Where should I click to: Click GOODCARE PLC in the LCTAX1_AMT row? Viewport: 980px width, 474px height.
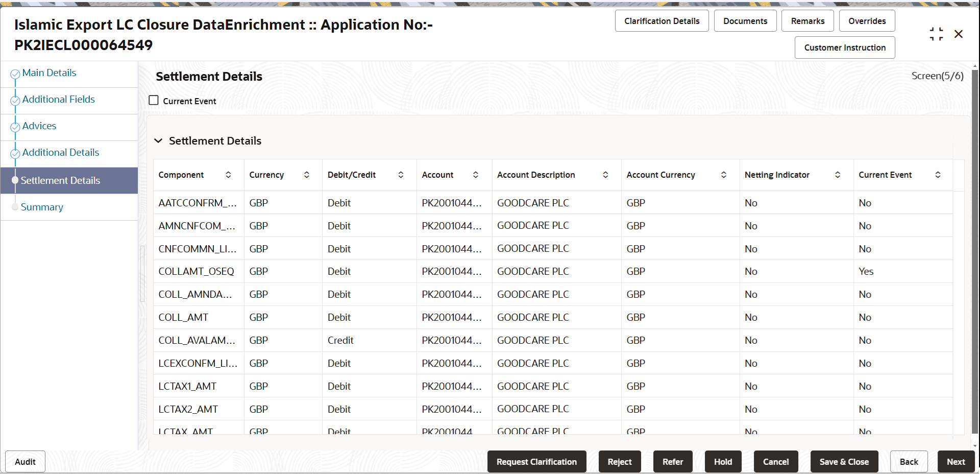(x=533, y=387)
